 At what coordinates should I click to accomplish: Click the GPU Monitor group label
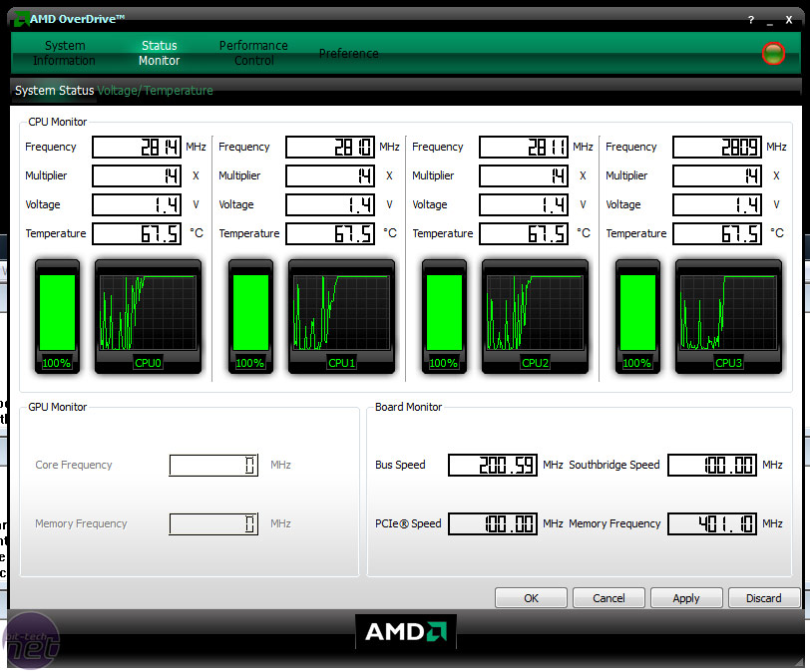[57, 407]
